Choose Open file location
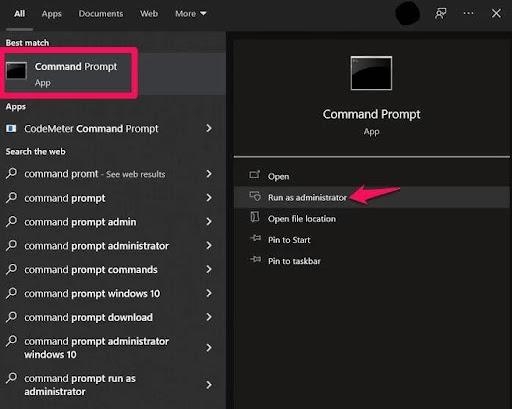This screenshot has height=409, width=512. click(371, 219)
